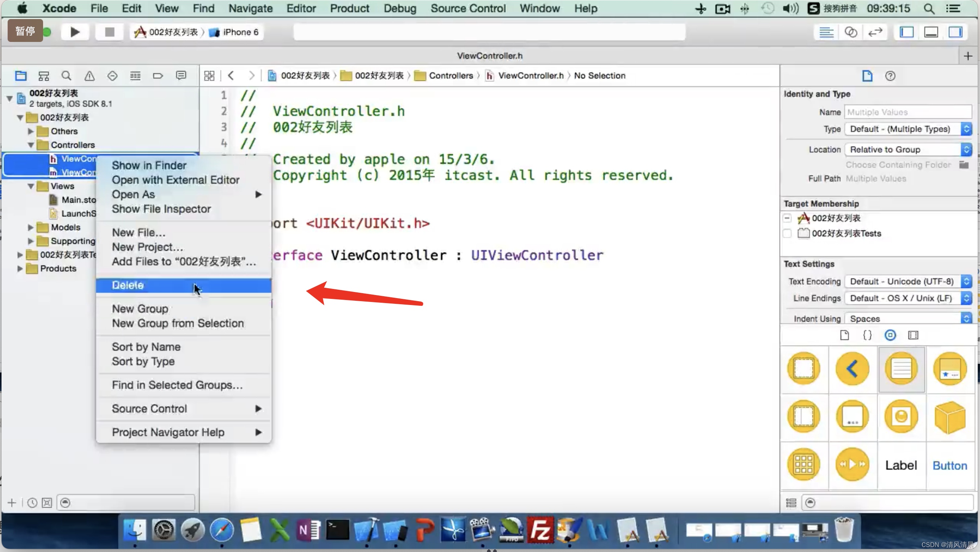
Task: Select the Table View Controller object
Action: coord(901,369)
